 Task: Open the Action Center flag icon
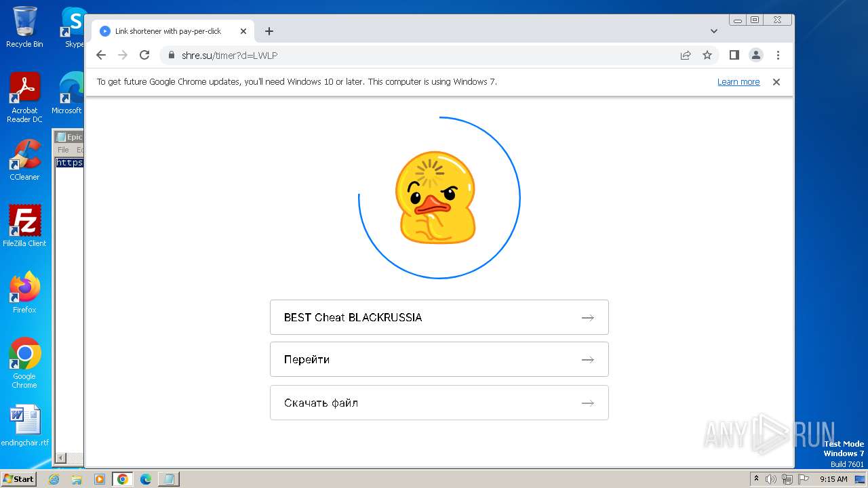(x=804, y=479)
